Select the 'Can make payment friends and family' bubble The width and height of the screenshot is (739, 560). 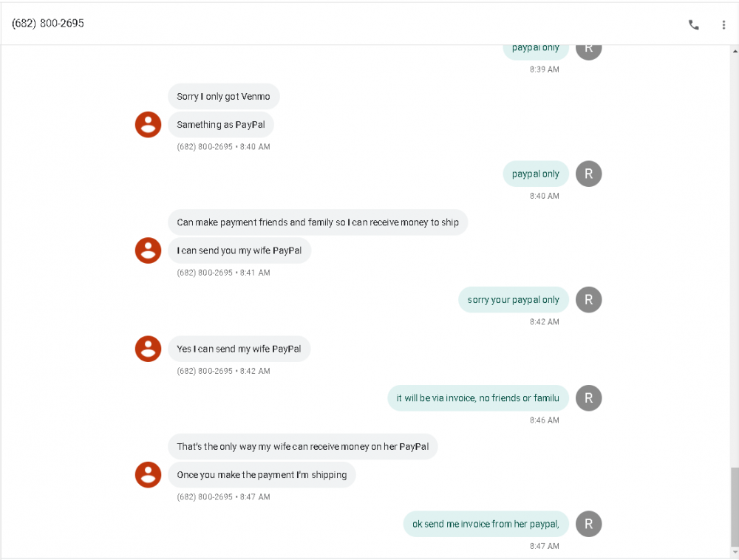click(x=318, y=222)
